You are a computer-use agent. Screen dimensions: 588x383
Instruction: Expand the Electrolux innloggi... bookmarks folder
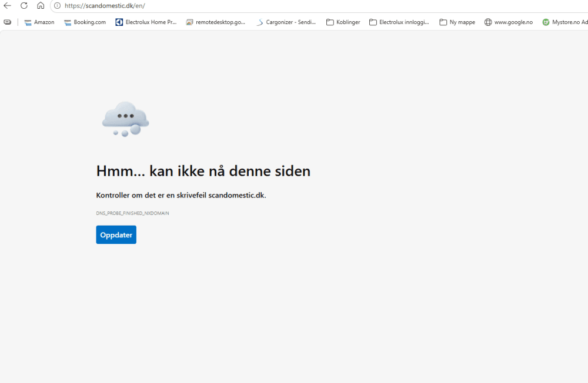tap(399, 22)
